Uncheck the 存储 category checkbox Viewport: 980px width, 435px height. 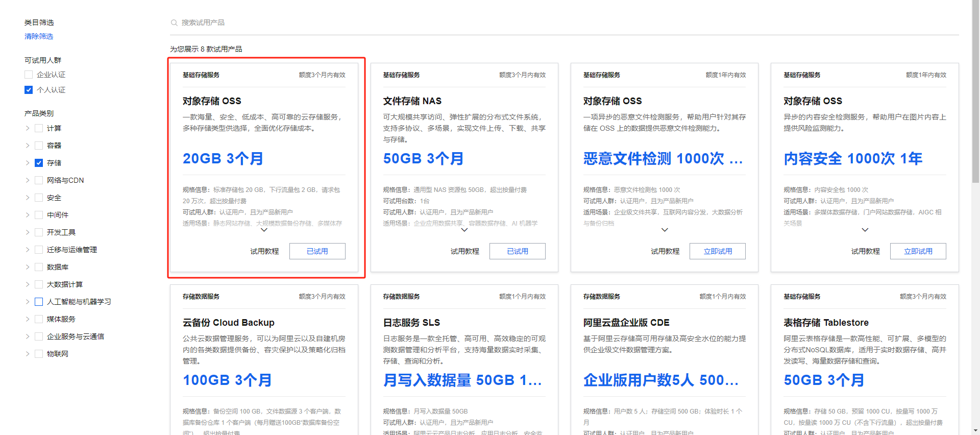tap(39, 163)
